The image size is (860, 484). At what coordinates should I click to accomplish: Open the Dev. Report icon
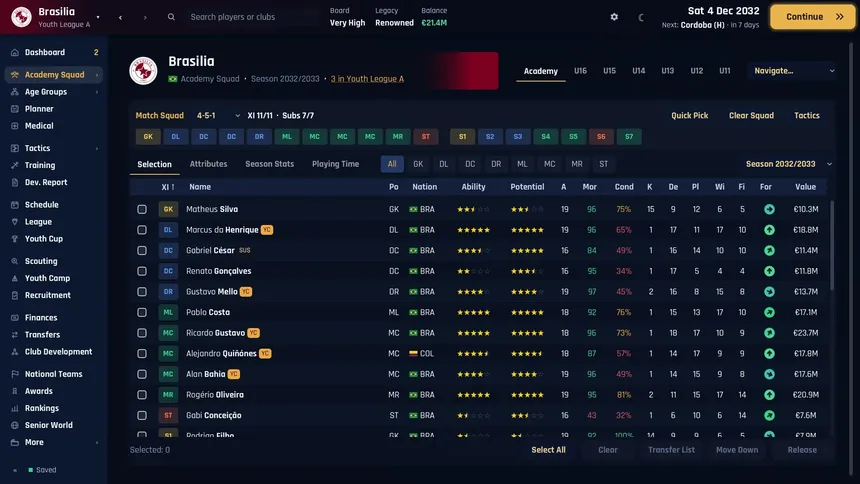[x=15, y=182]
